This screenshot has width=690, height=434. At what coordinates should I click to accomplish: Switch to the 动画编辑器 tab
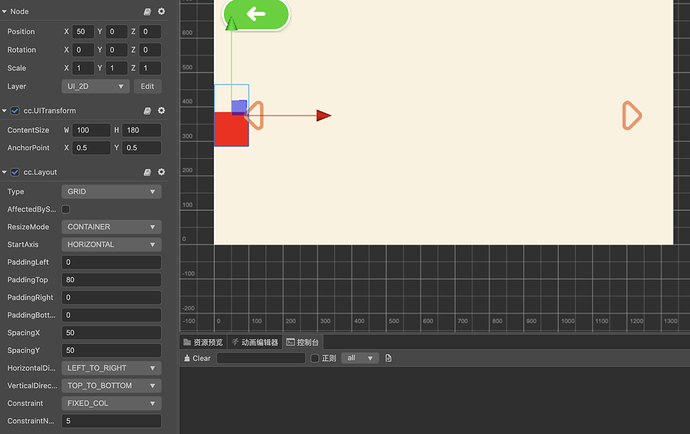(x=255, y=342)
